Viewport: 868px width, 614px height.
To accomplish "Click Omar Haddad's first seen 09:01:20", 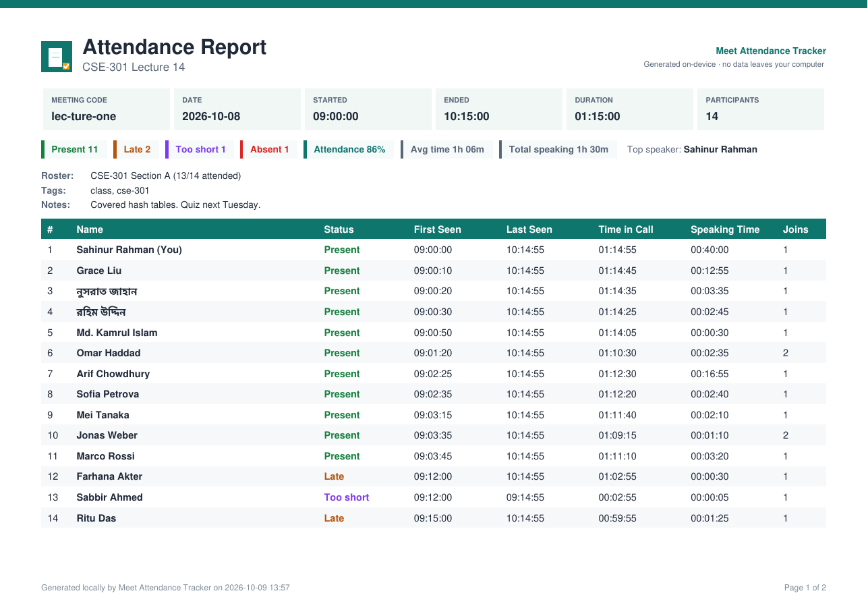I will [433, 353].
